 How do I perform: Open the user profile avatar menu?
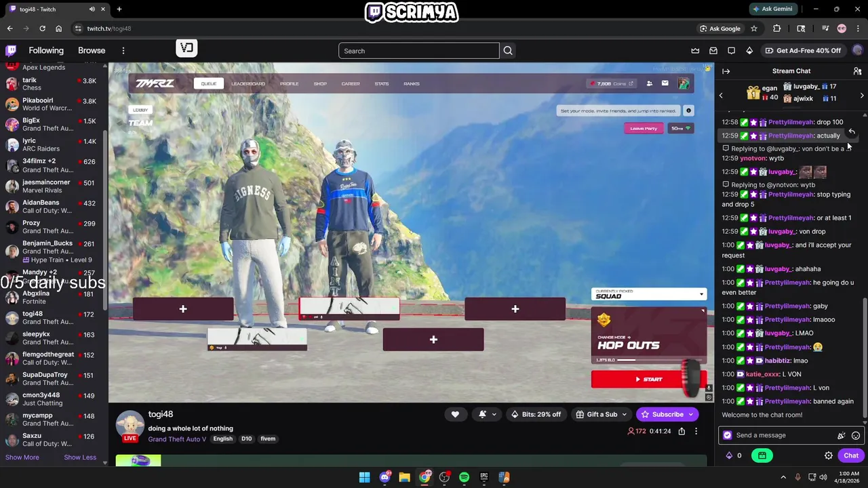857,50
